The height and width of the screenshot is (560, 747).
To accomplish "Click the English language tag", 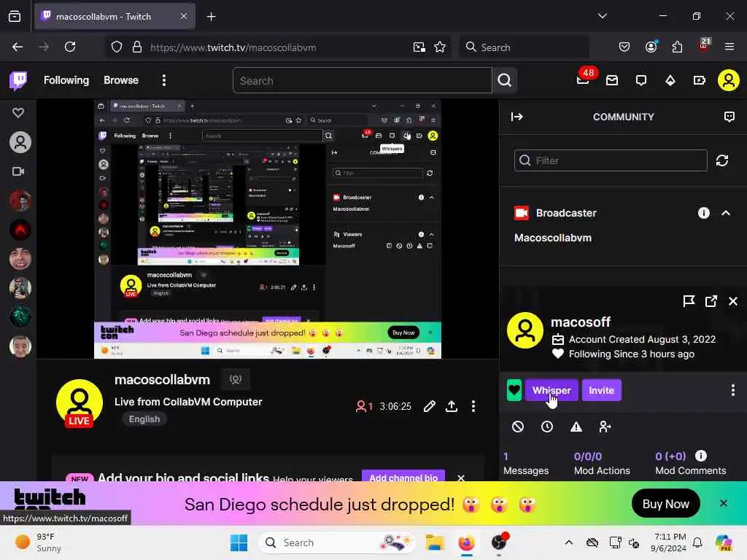I will pos(144,419).
